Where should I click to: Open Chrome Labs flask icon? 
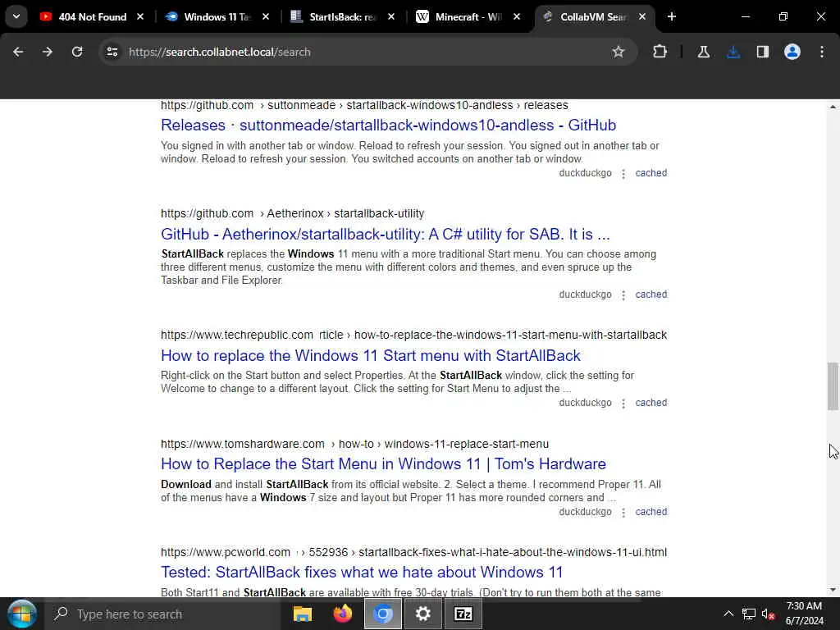pos(703,52)
